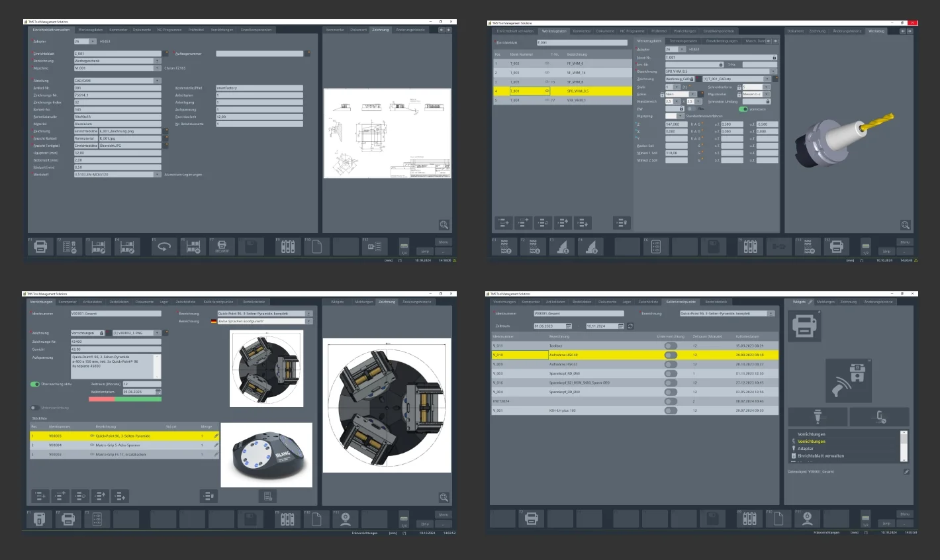Click the Menu button in Einrichteblatt window
Viewport: 940px width, 560px height.
[444, 242]
